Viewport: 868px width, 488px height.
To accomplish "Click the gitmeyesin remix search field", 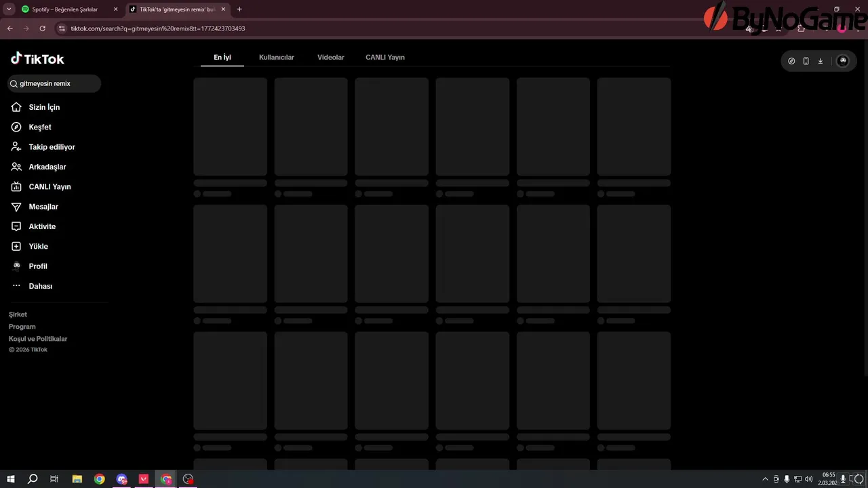I will [x=54, y=83].
